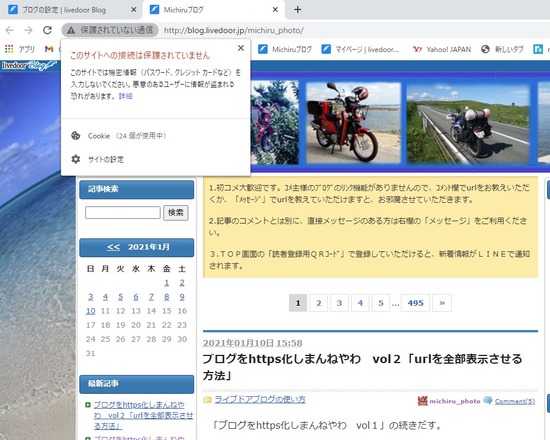Image resolution: width=550 pixels, height=440 pixels.
Task: Open first recent article link in 最新記事
Action: [x=143, y=415]
